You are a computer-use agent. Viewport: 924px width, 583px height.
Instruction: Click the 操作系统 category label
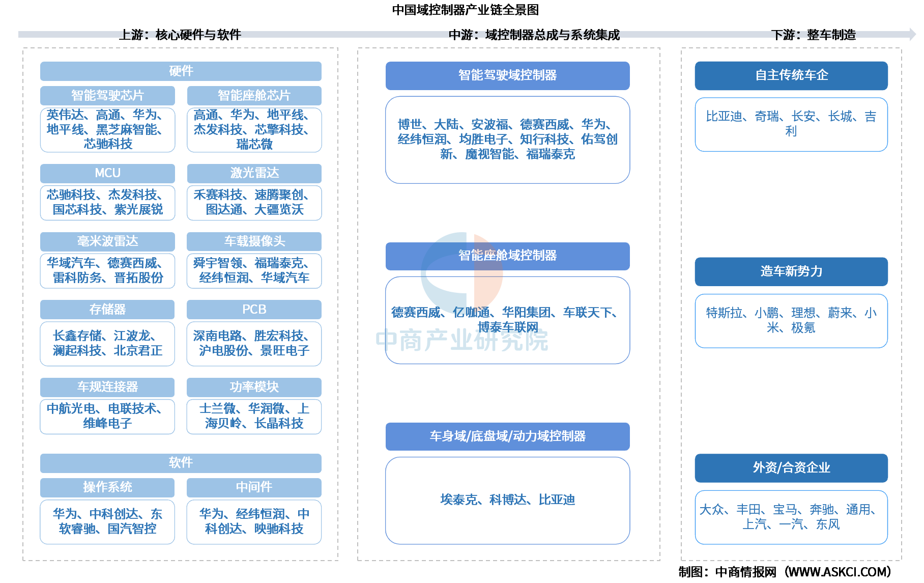[x=107, y=488]
